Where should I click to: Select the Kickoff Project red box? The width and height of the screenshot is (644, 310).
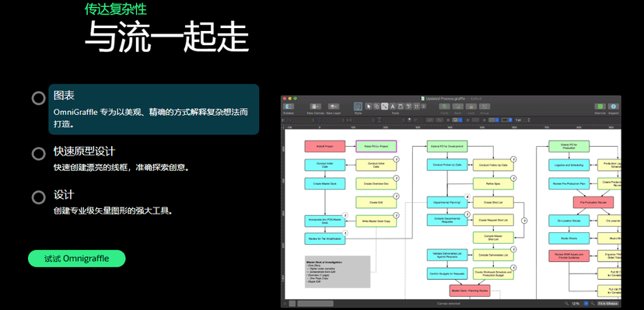(x=325, y=146)
